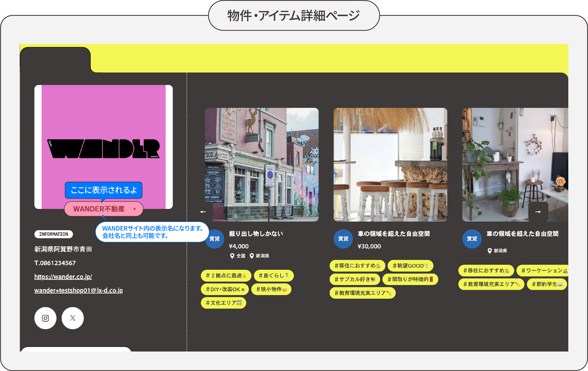Open the X (Twitter) social icon

pos(73,318)
